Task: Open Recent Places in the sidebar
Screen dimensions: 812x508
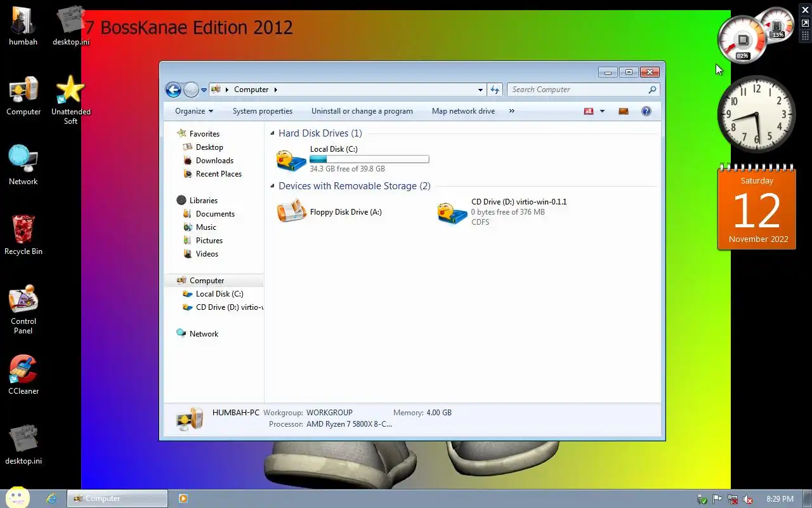Action: (218, 174)
